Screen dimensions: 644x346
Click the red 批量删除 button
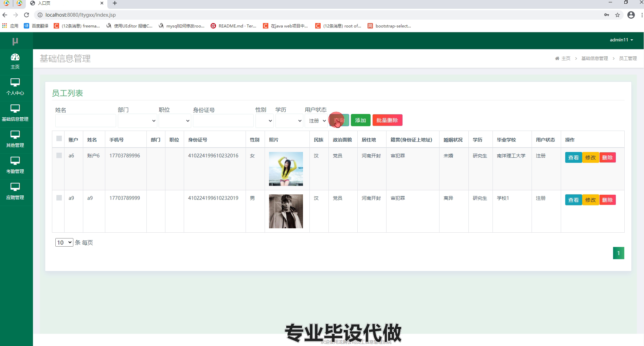387,120
